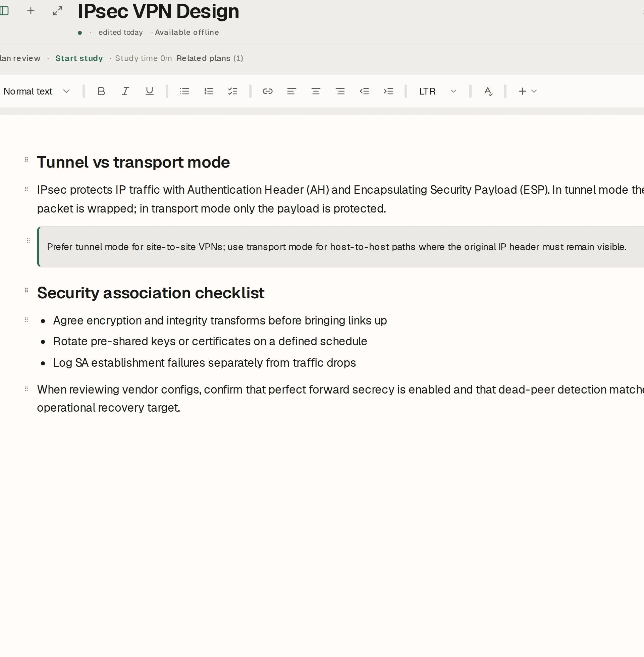Screen dimensions: 644x657
Task: Open the insert plus dropdown
Action: [x=527, y=91]
